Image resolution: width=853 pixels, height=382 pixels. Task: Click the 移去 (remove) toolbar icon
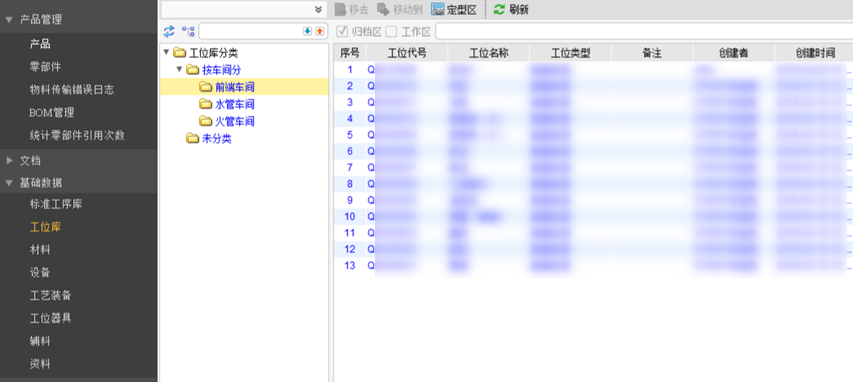pos(351,9)
